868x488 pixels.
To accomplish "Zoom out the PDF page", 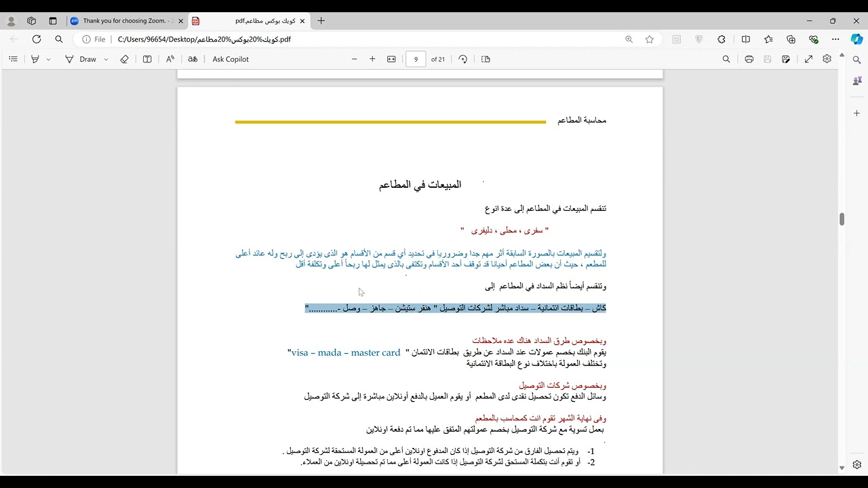I will pyautogui.click(x=354, y=59).
